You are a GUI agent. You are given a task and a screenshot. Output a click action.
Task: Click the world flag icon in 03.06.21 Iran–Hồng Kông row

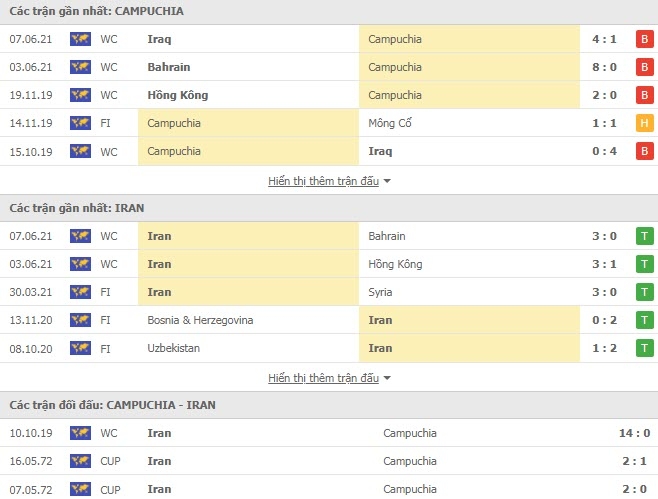pos(80,264)
